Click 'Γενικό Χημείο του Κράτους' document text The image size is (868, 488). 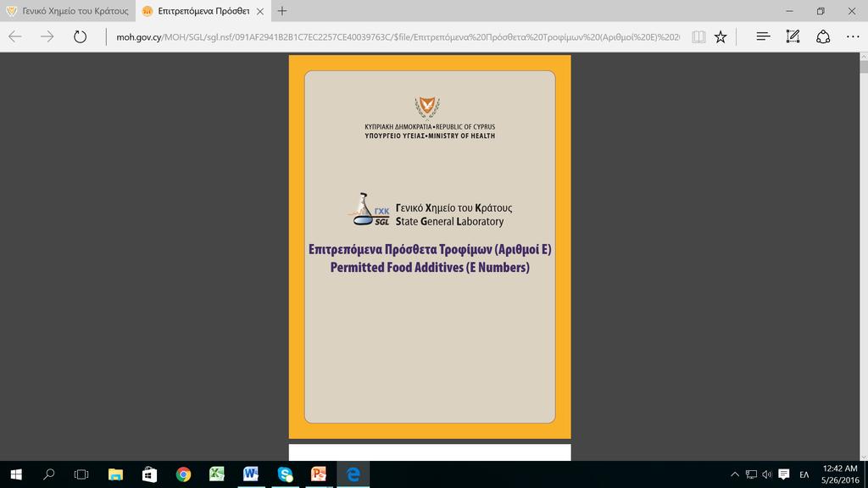454,208
